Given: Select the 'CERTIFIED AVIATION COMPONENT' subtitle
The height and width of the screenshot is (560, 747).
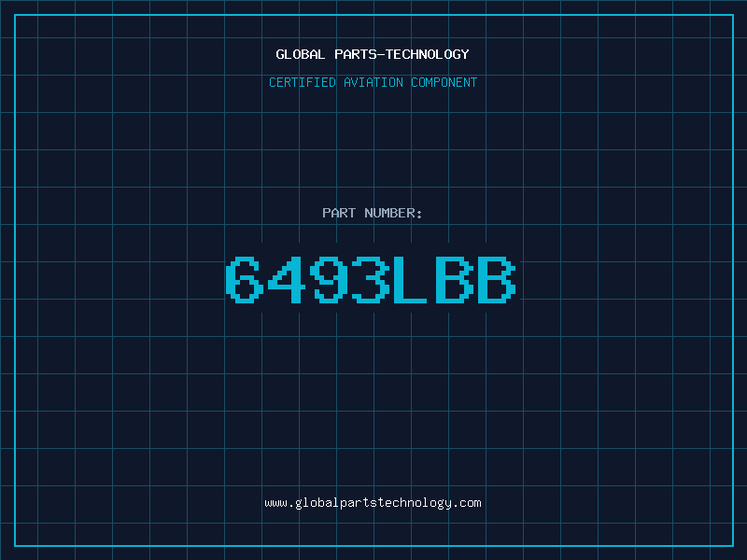Looking at the screenshot, I should (373, 82).
